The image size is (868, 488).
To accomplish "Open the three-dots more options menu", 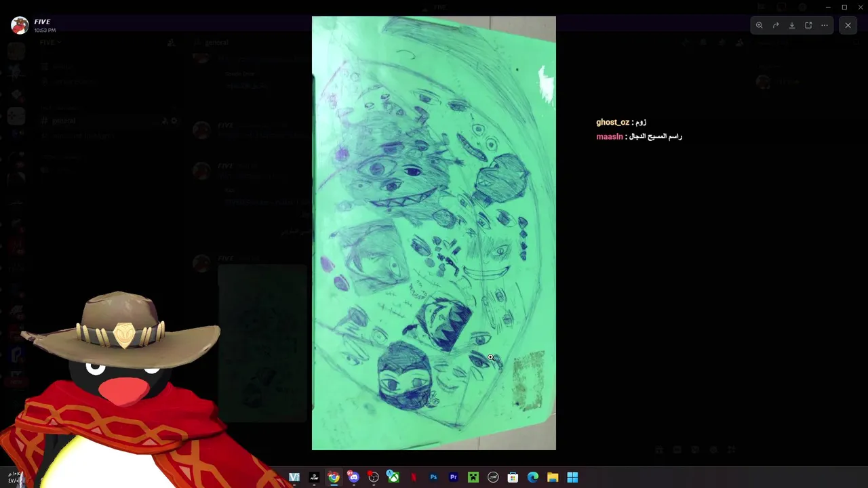I will 825,26.
